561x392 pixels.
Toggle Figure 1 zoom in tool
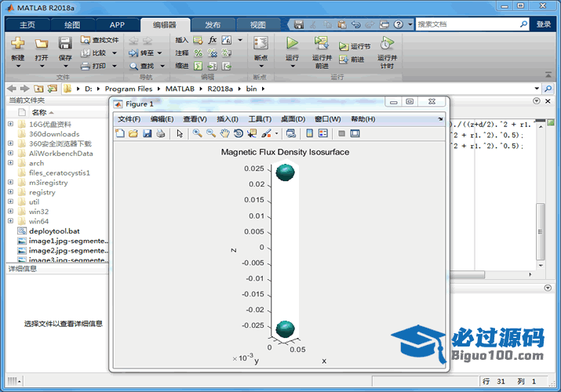pos(197,133)
